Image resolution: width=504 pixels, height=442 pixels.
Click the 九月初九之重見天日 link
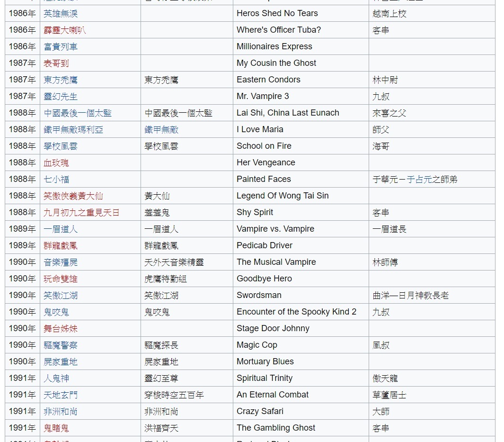point(81,213)
